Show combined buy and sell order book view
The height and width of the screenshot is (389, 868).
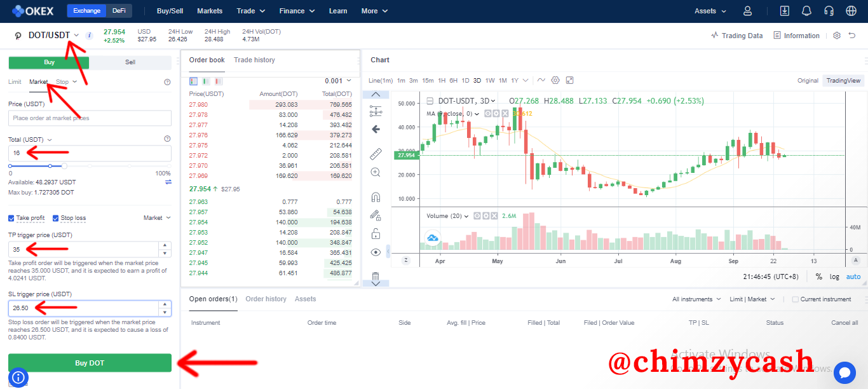click(x=193, y=81)
